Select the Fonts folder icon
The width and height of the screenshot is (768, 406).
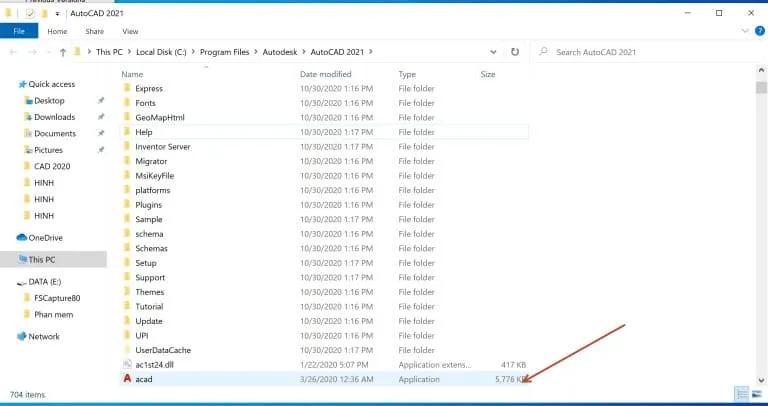click(127, 103)
